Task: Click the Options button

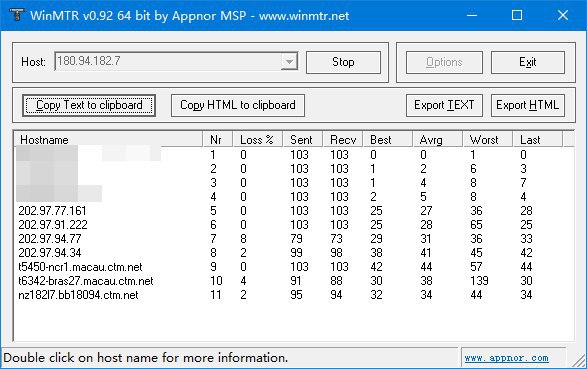Action: tap(444, 62)
